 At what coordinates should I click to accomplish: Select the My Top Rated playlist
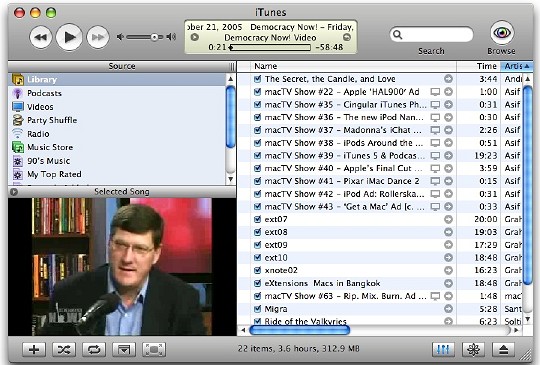[117, 174]
